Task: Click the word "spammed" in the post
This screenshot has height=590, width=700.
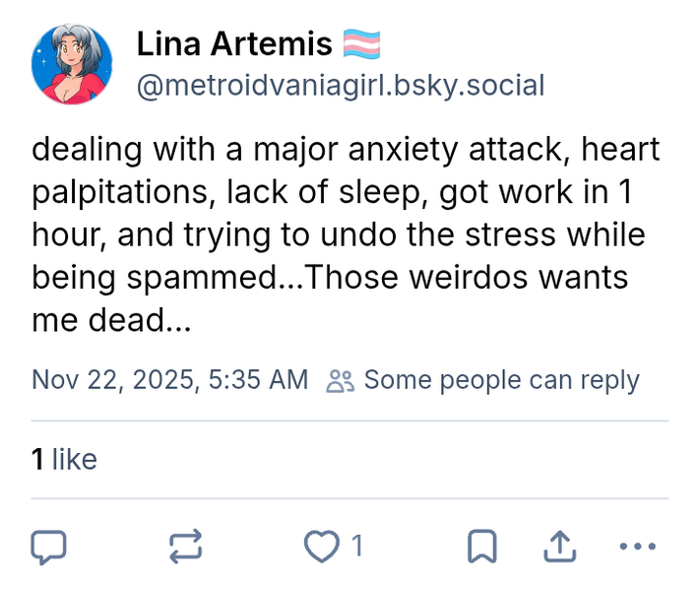Action: coord(203,278)
